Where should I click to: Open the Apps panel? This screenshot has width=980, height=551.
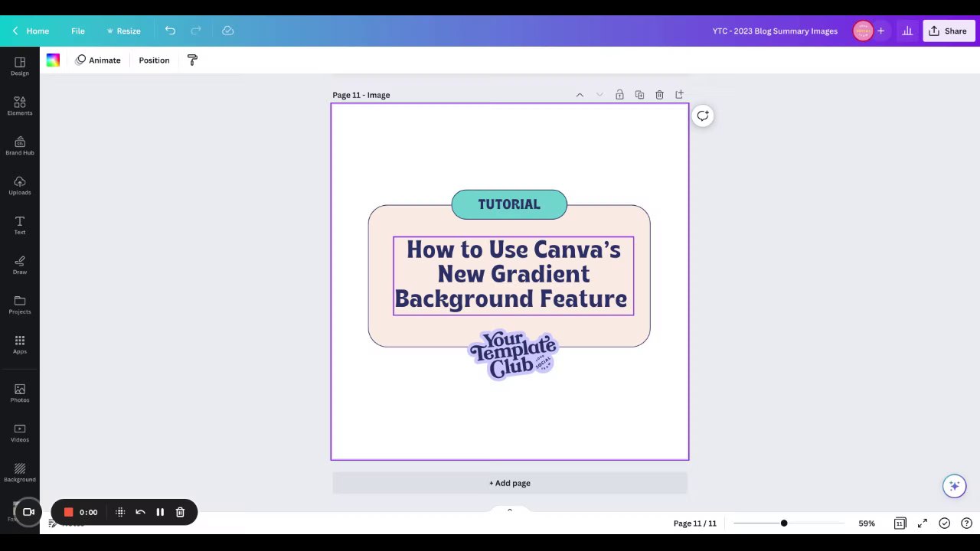click(20, 344)
